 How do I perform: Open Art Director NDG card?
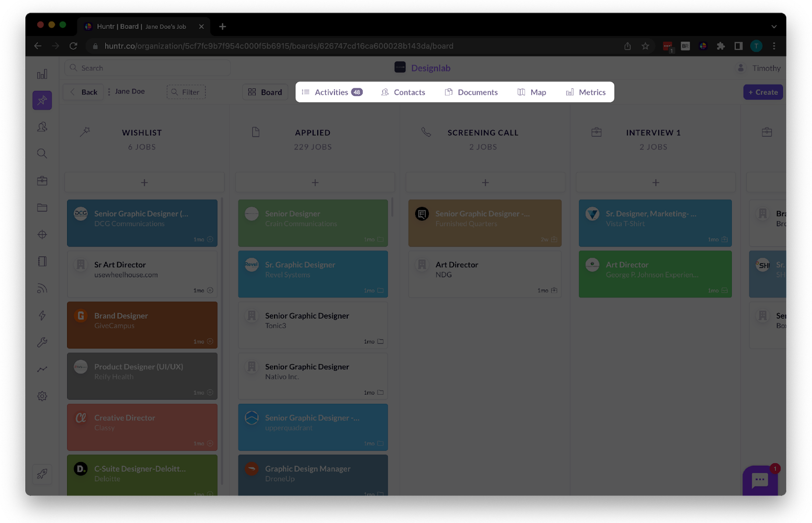485,274
